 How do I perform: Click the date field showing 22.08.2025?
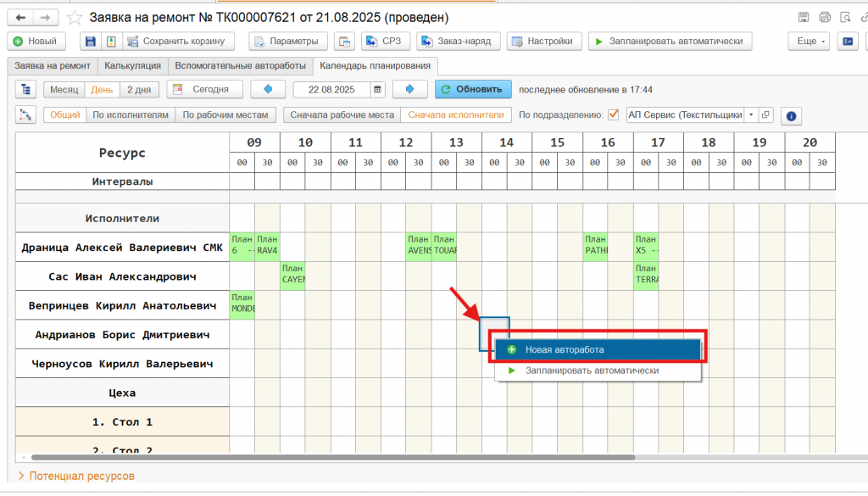tap(331, 89)
